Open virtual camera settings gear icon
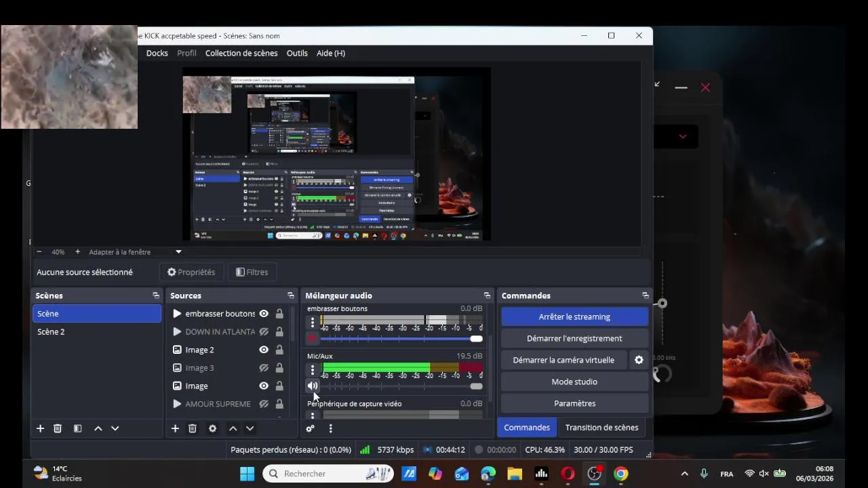Viewport: 868px width, 488px height. click(639, 360)
